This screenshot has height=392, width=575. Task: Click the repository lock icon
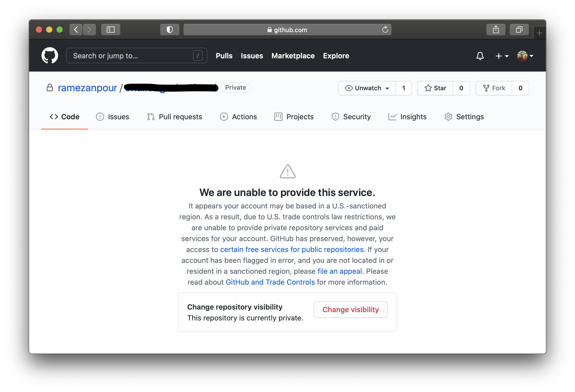click(50, 88)
